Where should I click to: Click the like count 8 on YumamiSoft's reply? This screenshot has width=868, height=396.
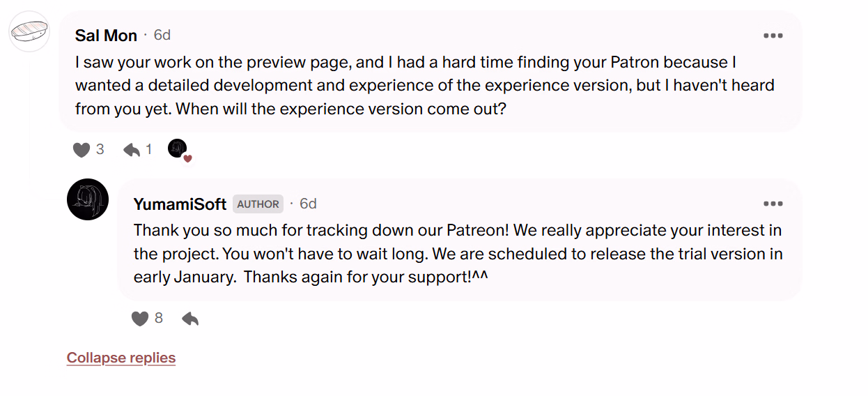(159, 318)
